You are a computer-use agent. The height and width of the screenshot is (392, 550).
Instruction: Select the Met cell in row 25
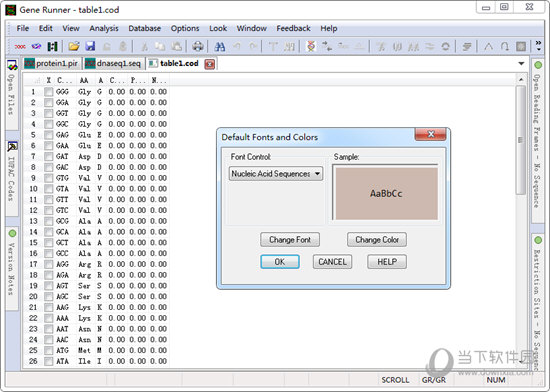tap(84, 350)
